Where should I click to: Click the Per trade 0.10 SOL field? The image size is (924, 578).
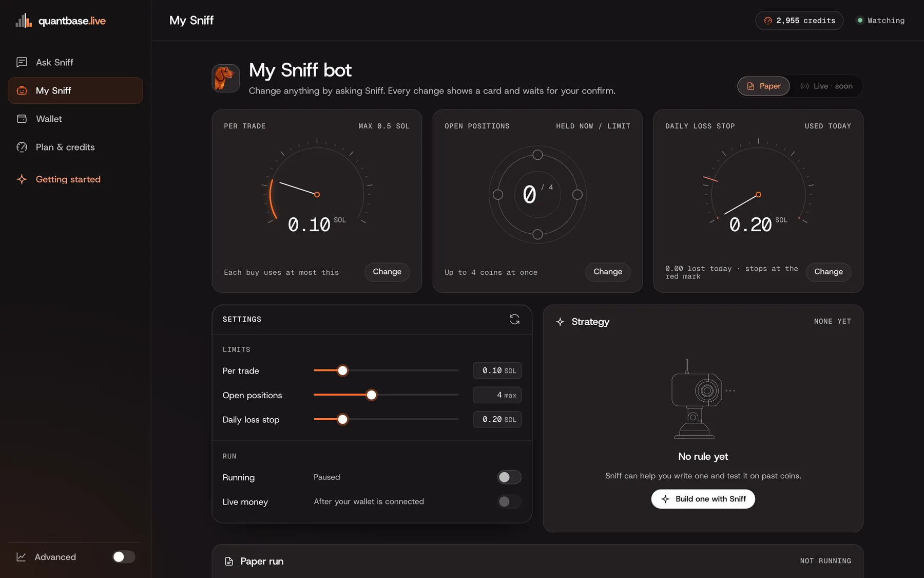pyautogui.click(x=497, y=370)
